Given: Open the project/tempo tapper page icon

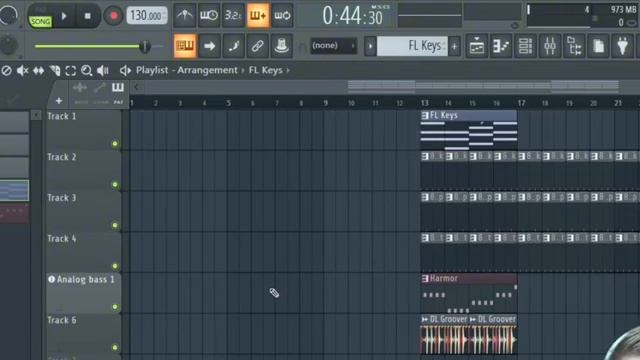Looking at the screenshot, I should [598, 46].
